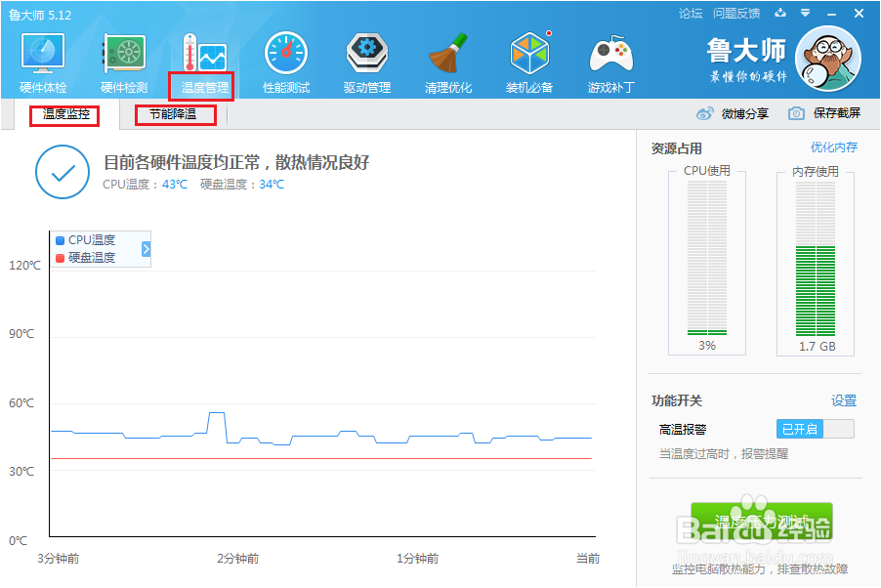
Task: Open the 论坛 forum link
Action: click(691, 14)
